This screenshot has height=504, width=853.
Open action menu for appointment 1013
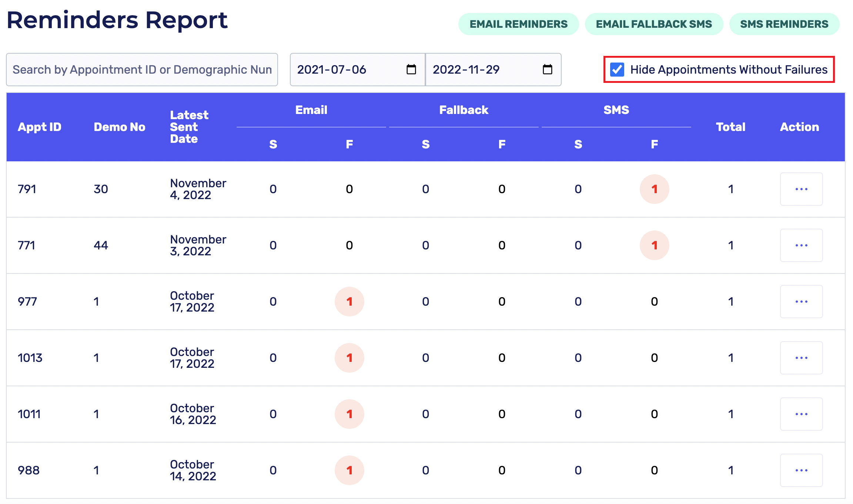801,358
